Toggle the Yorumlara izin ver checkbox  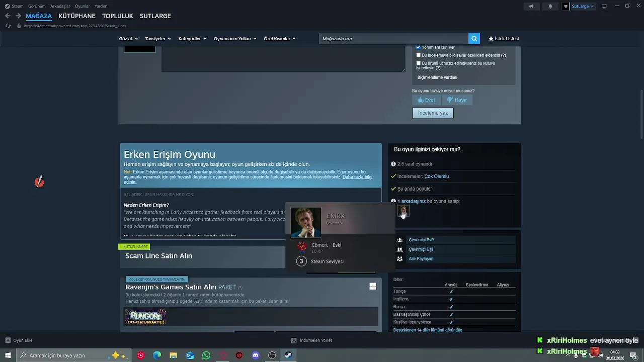pyautogui.click(x=418, y=47)
